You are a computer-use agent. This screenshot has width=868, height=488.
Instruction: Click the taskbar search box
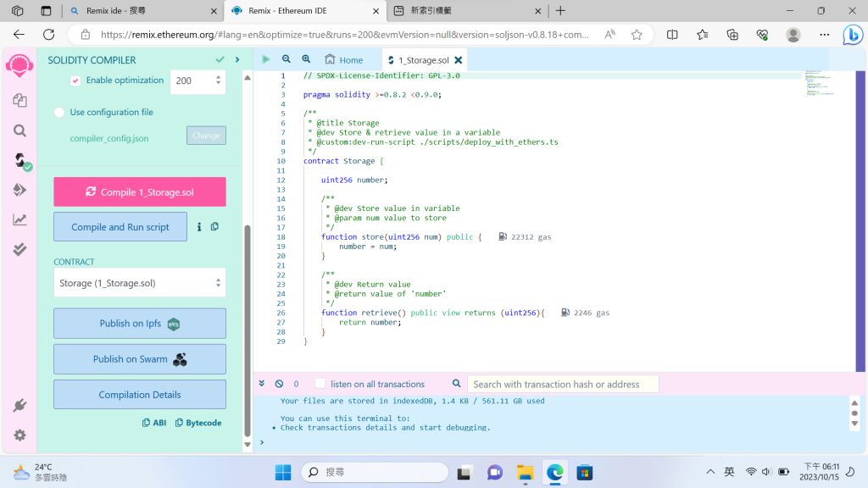[x=375, y=472]
